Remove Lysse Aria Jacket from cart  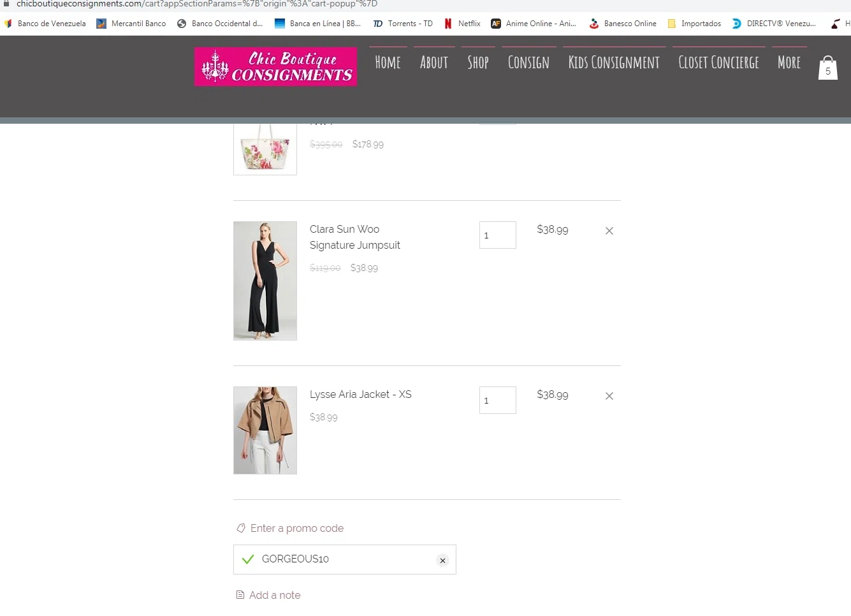(x=609, y=396)
